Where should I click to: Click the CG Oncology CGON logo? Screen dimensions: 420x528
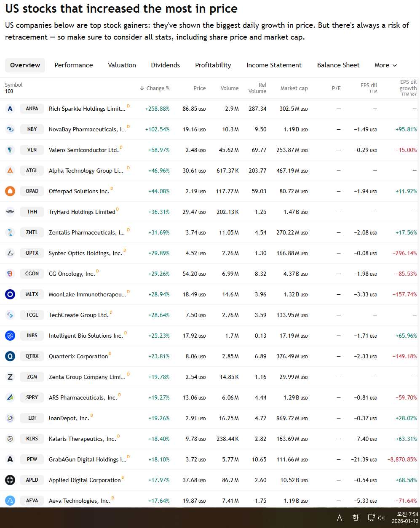pos(10,274)
